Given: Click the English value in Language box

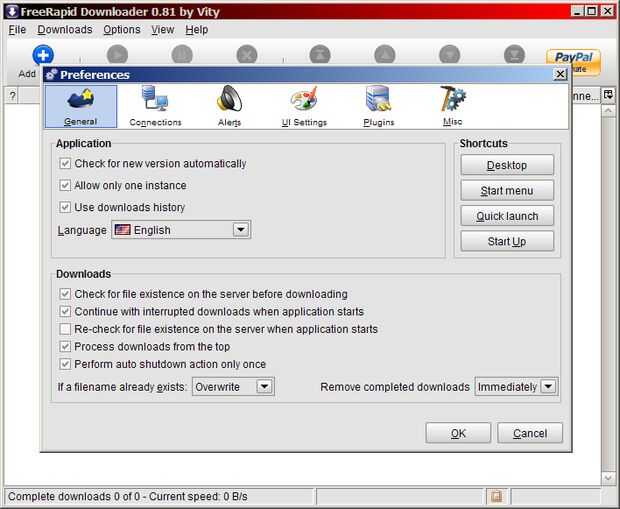Looking at the screenshot, I should click(x=152, y=230).
